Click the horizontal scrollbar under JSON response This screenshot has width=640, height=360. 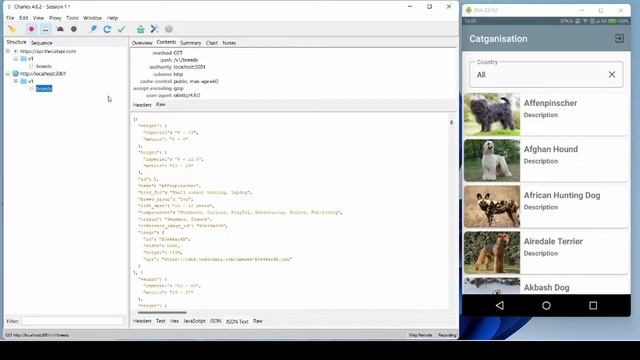coord(162,313)
